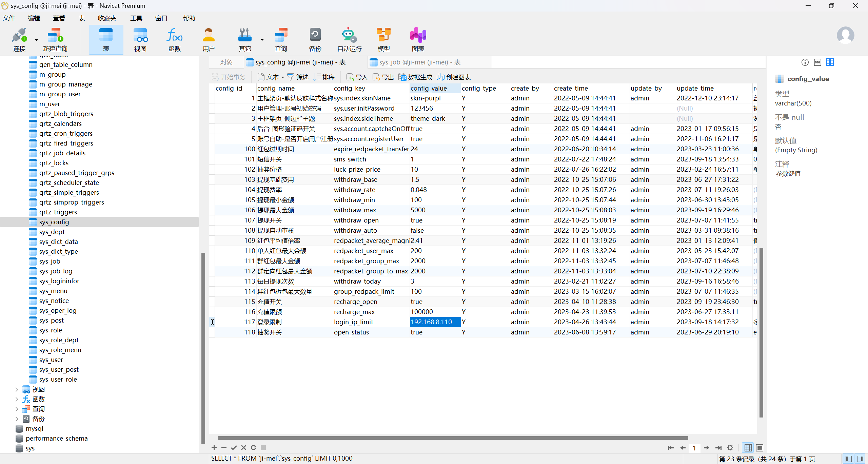The image size is (868, 464).
Task: Click the add record plus icon
Action: click(x=214, y=448)
